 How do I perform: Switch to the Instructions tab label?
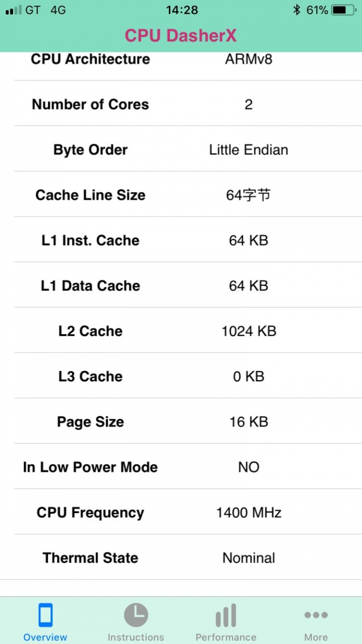tap(136, 637)
